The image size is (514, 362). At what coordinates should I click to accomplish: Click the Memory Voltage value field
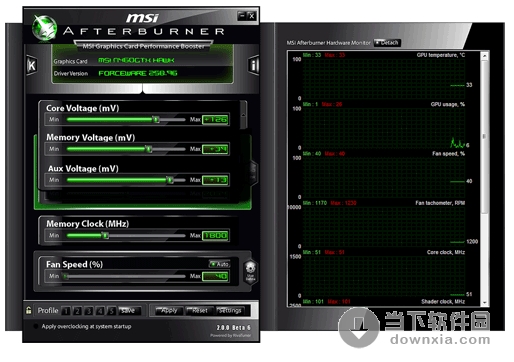(215, 149)
